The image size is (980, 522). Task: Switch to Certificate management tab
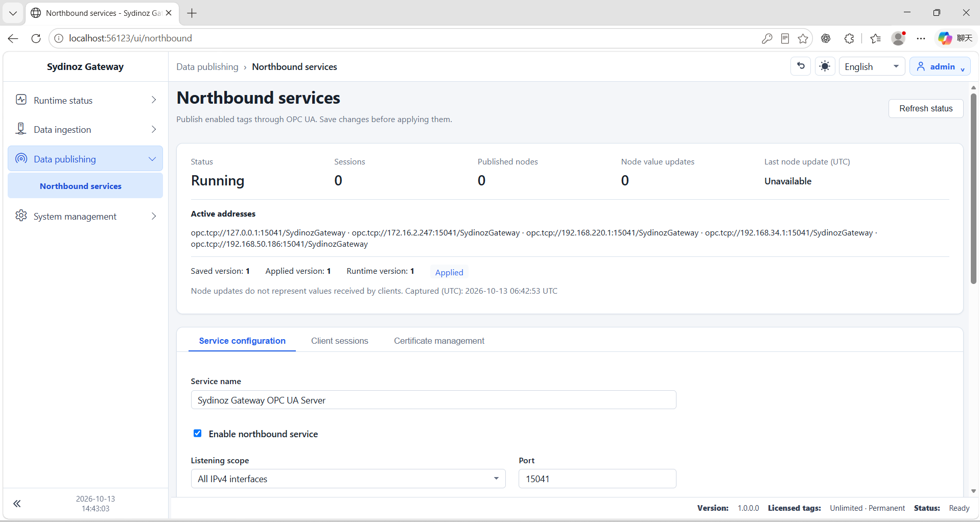(439, 341)
